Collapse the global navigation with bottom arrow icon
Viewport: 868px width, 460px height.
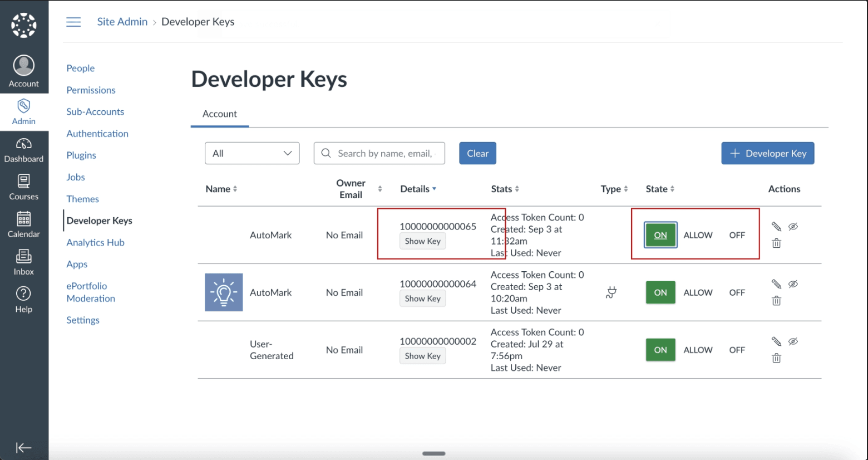pos(24,447)
